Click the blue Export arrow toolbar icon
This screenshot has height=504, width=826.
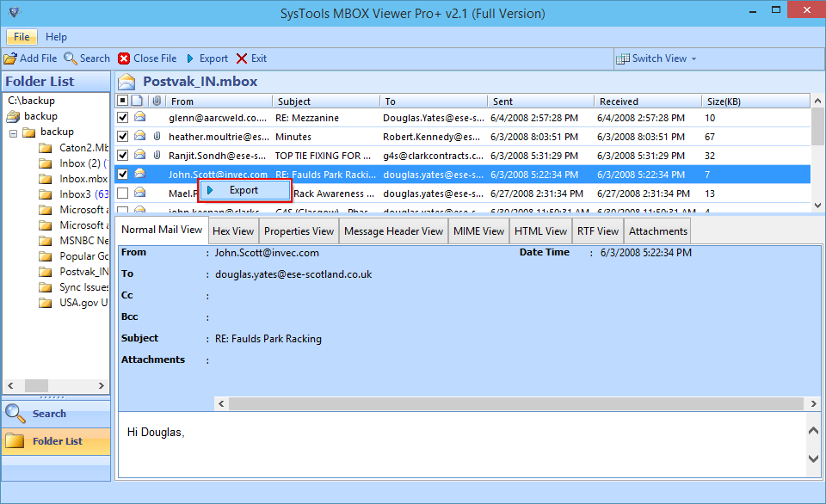click(x=190, y=58)
